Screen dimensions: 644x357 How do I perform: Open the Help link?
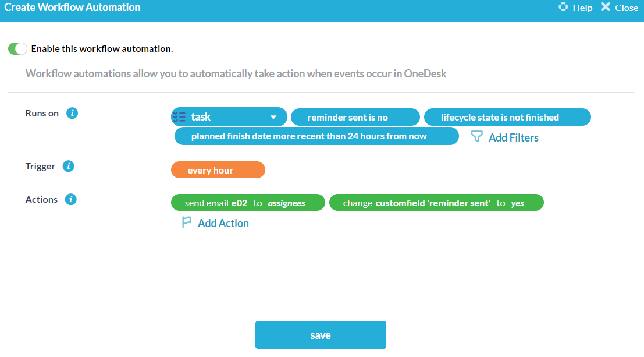tap(582, 8)
